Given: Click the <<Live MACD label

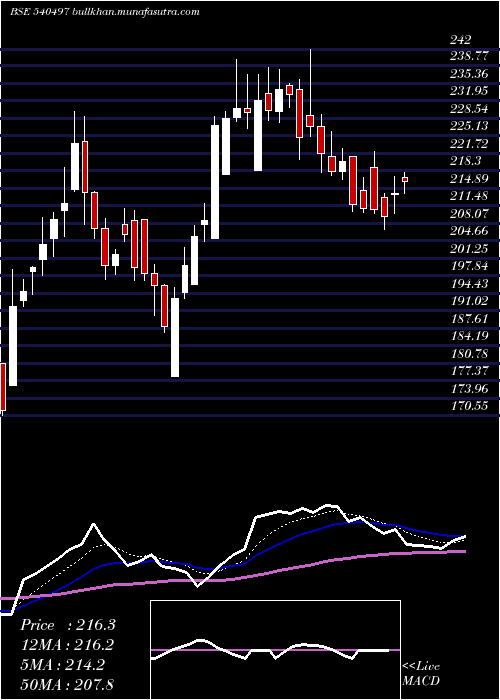Looking at the screenshot, I should pos(421,674).
